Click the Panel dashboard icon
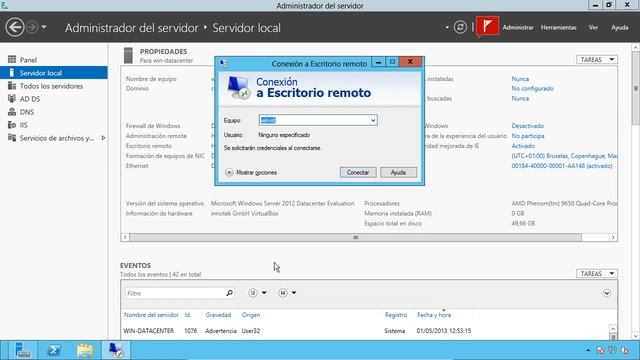This screenshot has width=640, height=360. coord(12,60)
